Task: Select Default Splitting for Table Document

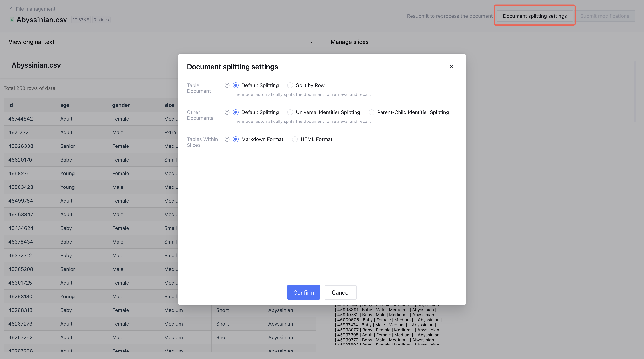Action: click(x=236, y=85)
